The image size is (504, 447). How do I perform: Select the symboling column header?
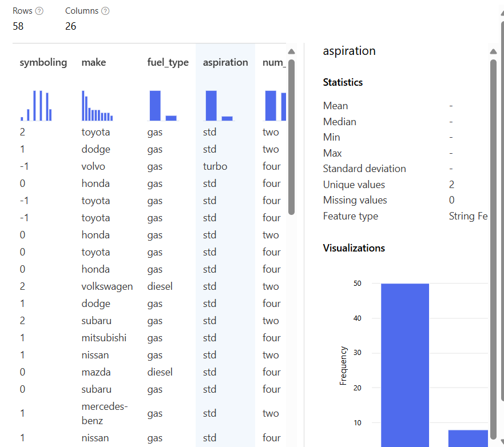43,62
